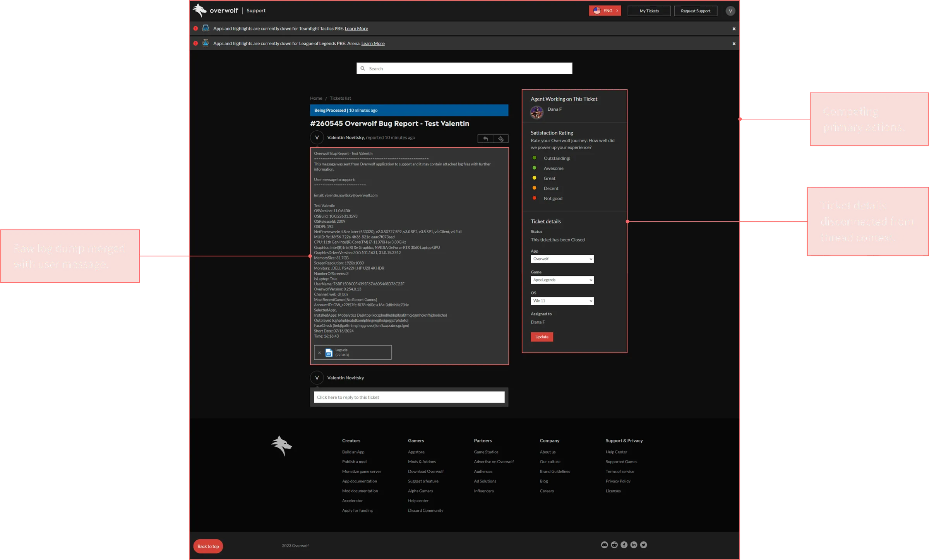Open the ENG language selector
The image size is (929, 560).
605,11
